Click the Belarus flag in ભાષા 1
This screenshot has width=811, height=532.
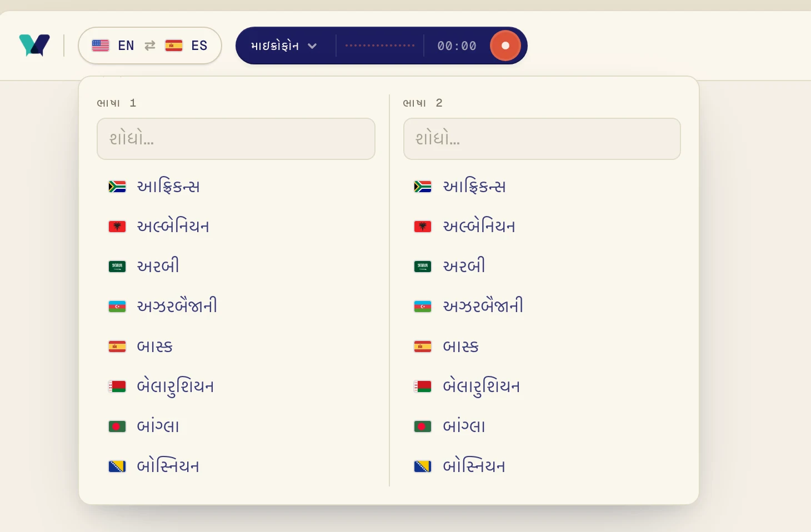[x=117, y=387]
